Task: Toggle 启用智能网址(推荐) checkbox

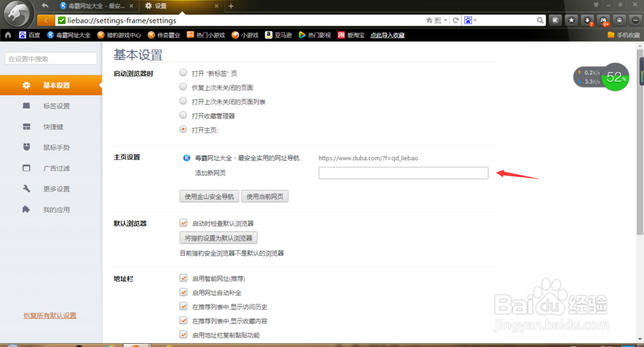Action: coord(184,278)
